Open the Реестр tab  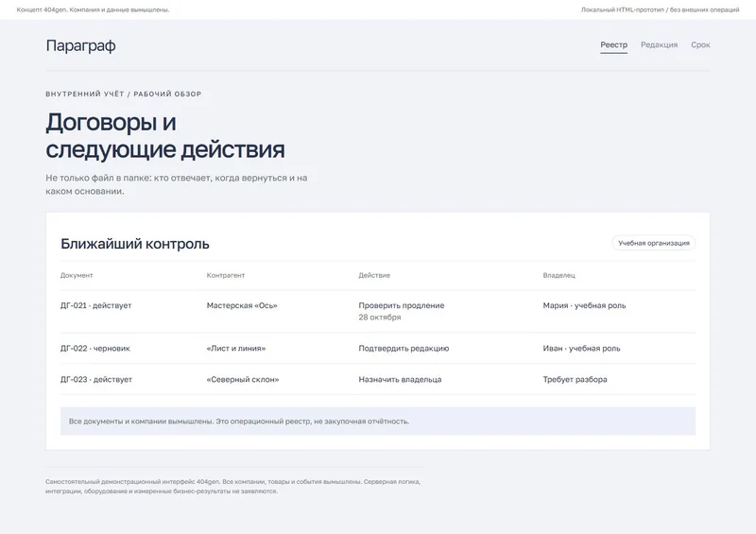point(613,44)
